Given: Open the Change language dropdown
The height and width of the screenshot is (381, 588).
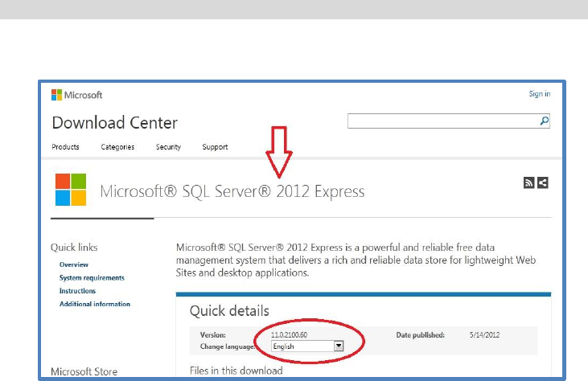Looking at the screenshot, I should (x=307, y=346).
